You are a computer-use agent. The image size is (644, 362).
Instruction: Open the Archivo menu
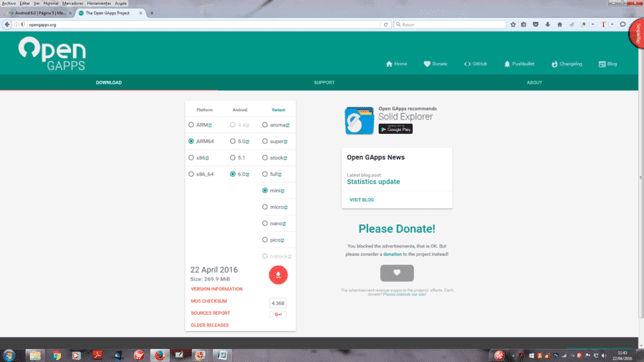pyautogui.click(x=9, y=4)
